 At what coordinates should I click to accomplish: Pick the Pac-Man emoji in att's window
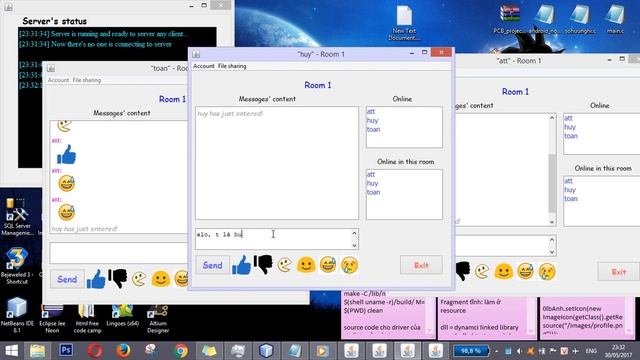(x=482, y=271)
